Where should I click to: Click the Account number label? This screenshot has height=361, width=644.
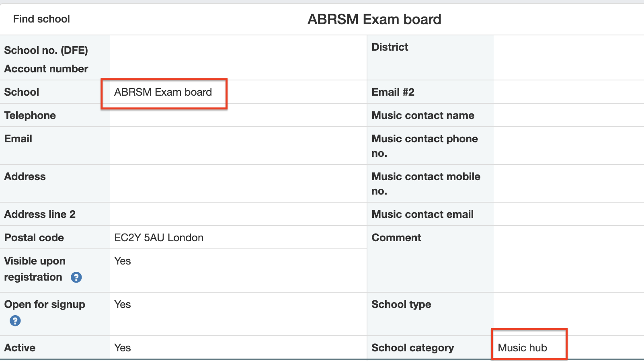coord(46,69)
